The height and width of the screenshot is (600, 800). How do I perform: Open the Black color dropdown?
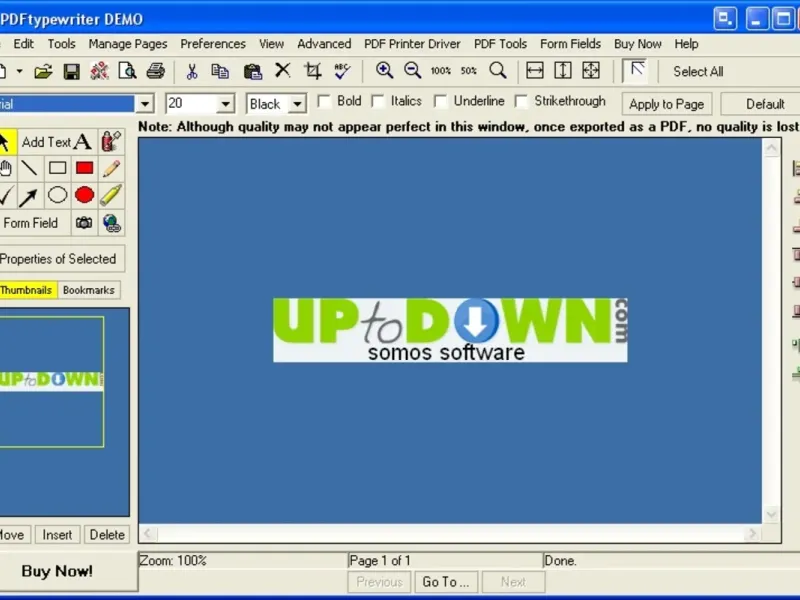297,104
